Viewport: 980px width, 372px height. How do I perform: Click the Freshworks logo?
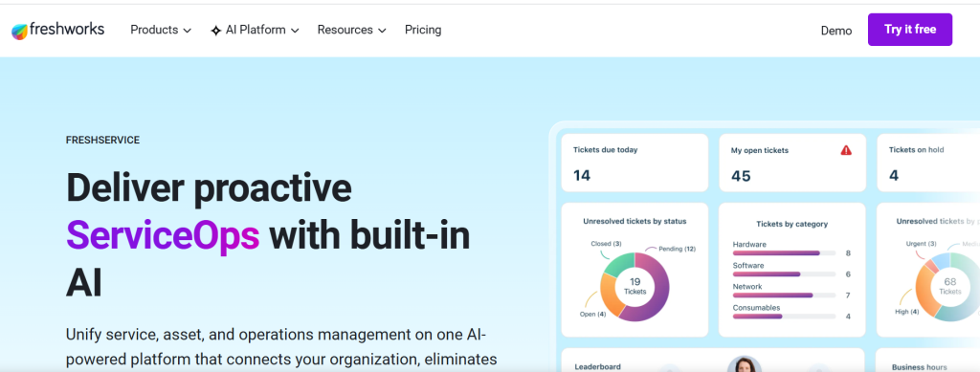pos(57,30)
